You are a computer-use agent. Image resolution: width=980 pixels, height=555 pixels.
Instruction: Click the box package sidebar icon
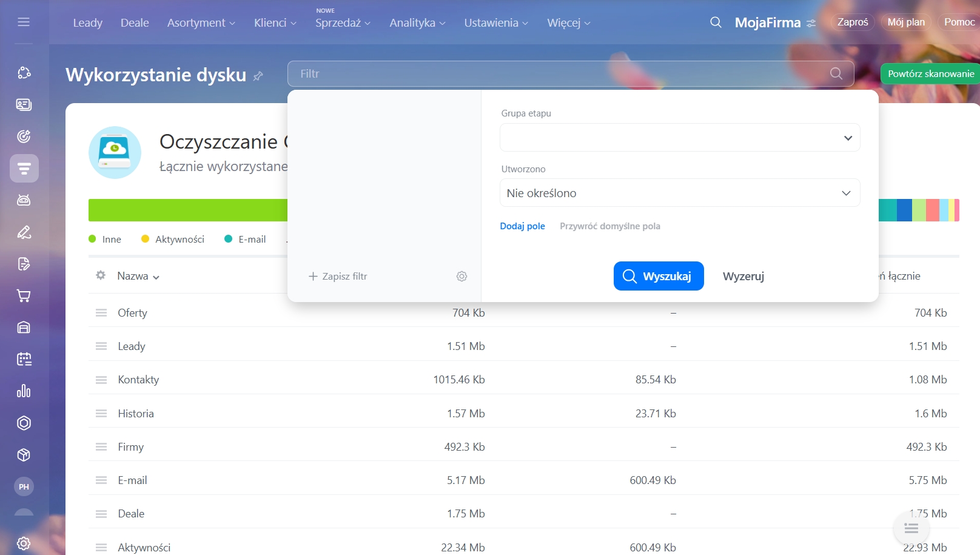(x=24, y=455)
